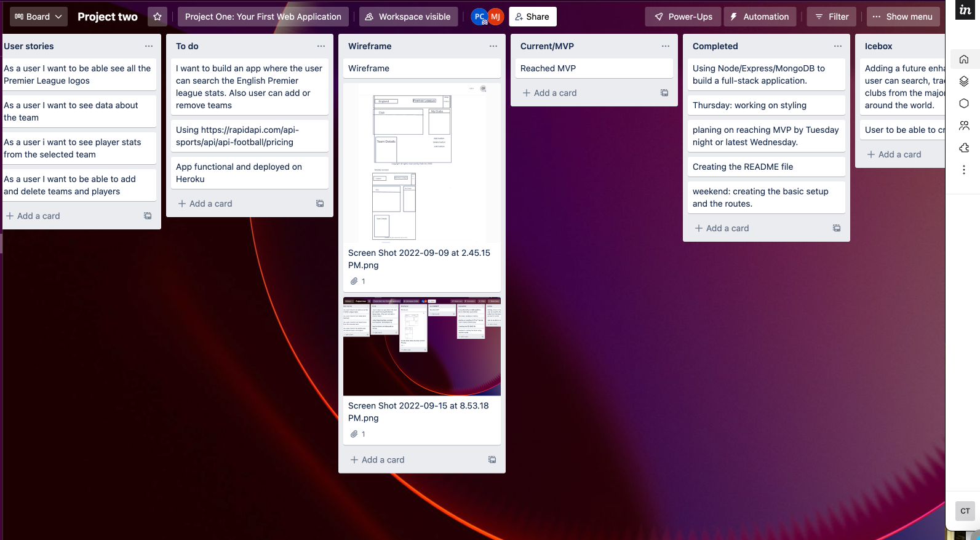
Task: Open card about player stats from selected team
Action: (x=78, y=148)
